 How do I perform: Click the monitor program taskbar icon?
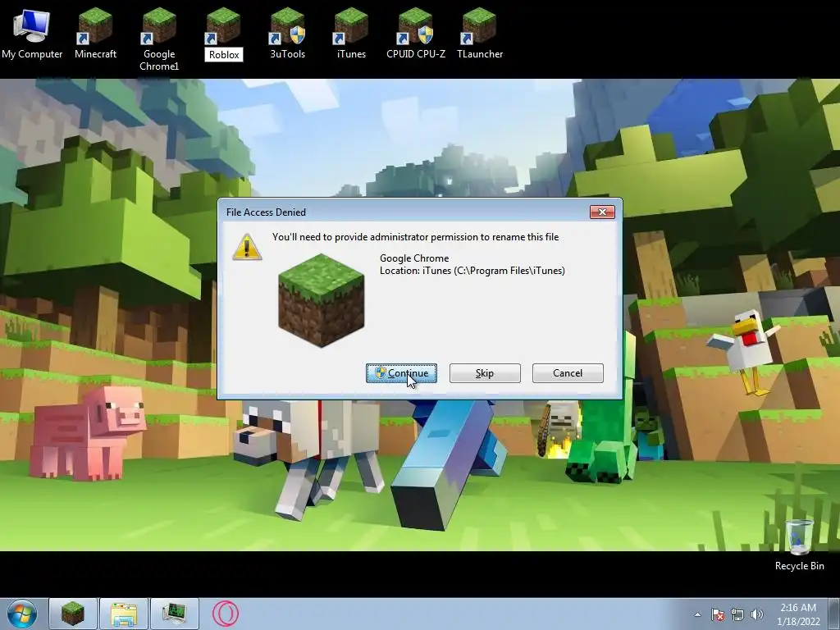[175, 614]
